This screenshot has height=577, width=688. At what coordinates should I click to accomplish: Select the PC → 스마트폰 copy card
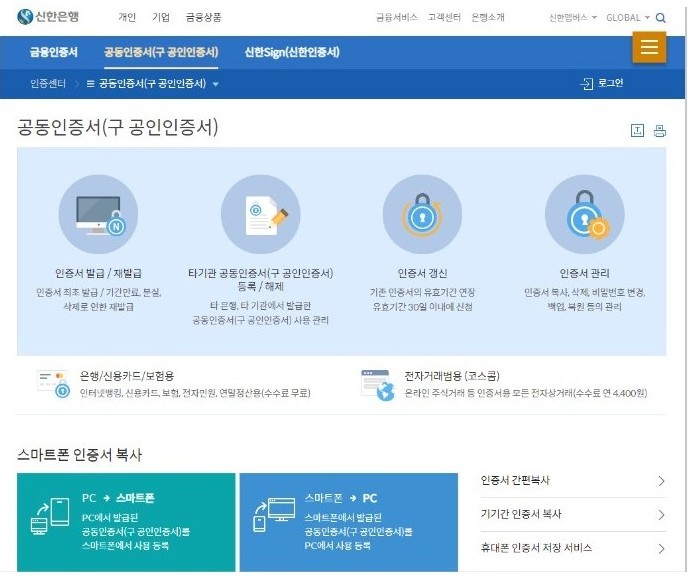pyautogui.click(x=126, y=522)
